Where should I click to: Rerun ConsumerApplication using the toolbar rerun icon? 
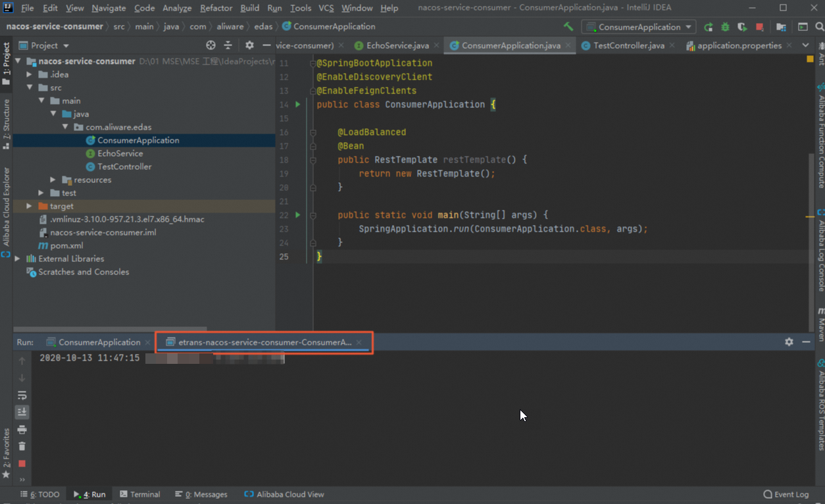click(x=709, y=27)
